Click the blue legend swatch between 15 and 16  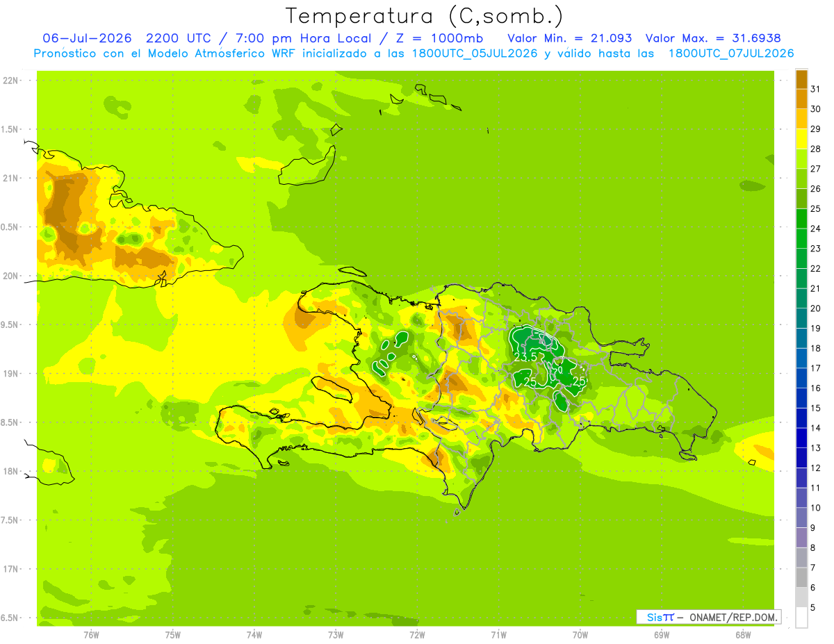[801, 397]
